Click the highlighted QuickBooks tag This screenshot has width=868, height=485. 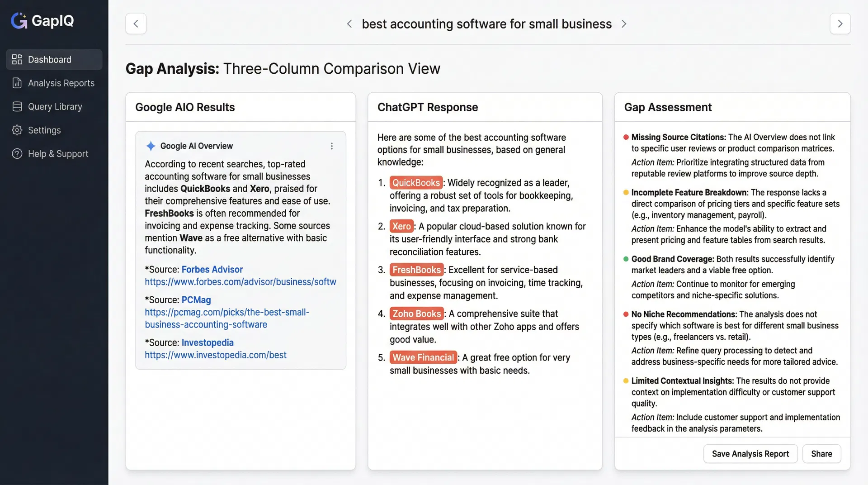click(416, 182)
